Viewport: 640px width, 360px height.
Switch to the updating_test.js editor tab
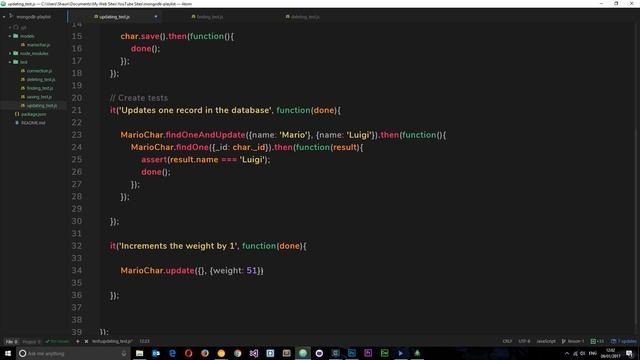pyautogui.click(x=114, y=17)
